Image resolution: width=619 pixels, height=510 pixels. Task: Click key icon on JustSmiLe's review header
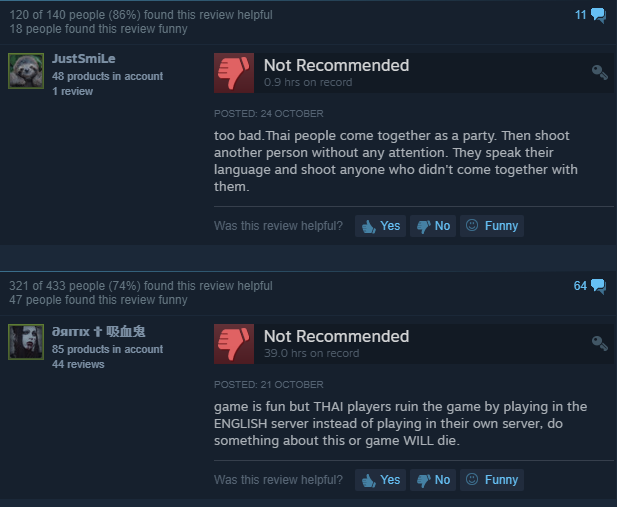point(600,72)
